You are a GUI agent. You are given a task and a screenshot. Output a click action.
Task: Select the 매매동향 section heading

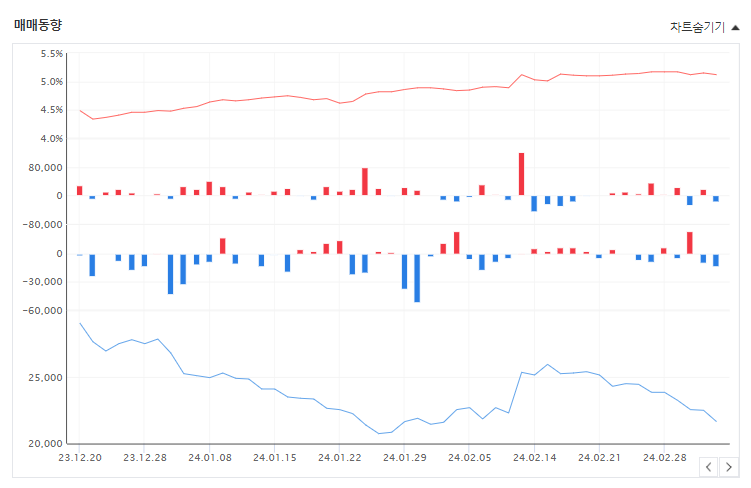pos(38,25)
